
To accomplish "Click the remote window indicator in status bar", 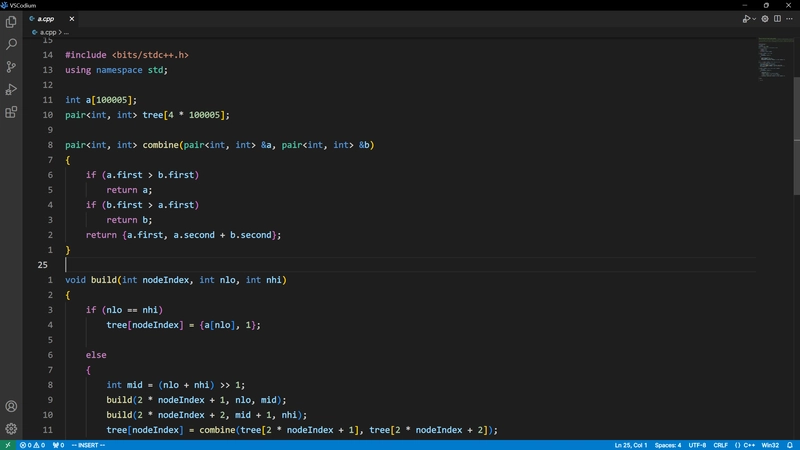I will (x=7, y=445).
